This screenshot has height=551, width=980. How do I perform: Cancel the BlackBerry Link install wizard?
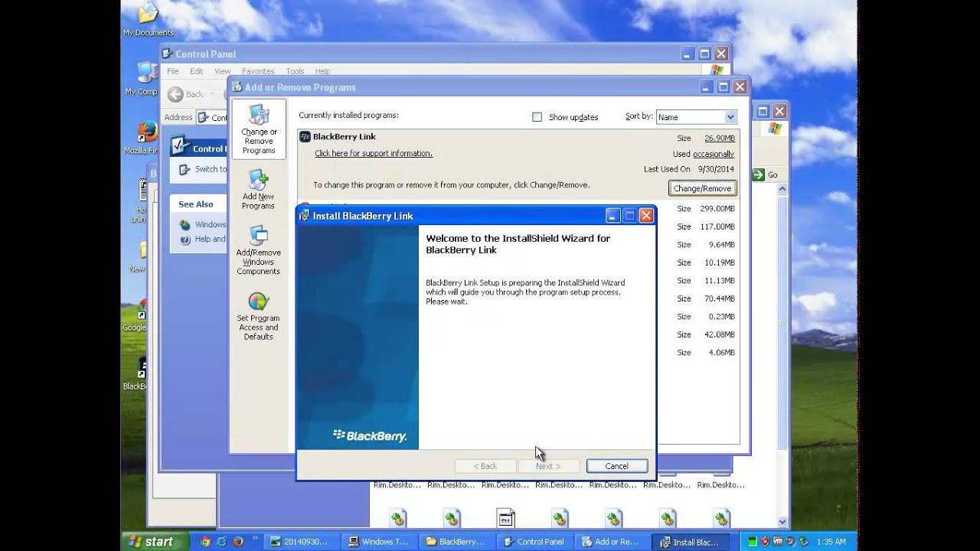coord(616,466)
